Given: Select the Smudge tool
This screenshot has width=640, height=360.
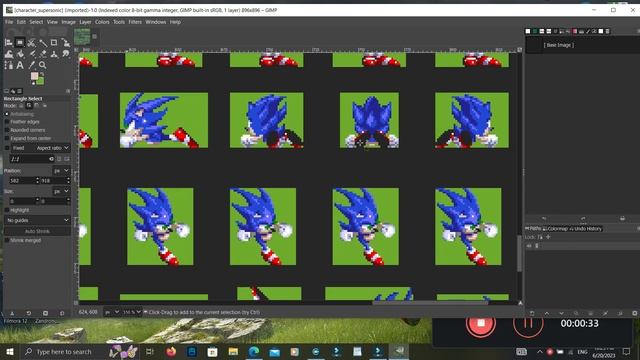Looking at the screenshot, I should coord(65,54).
